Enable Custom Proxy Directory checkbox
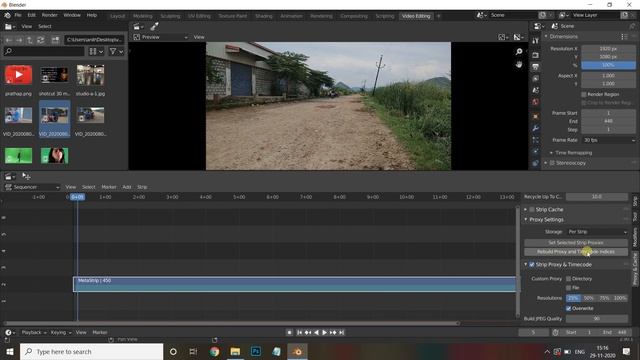The height and width of the screenshot is (360, 640). tap(569, 279)
